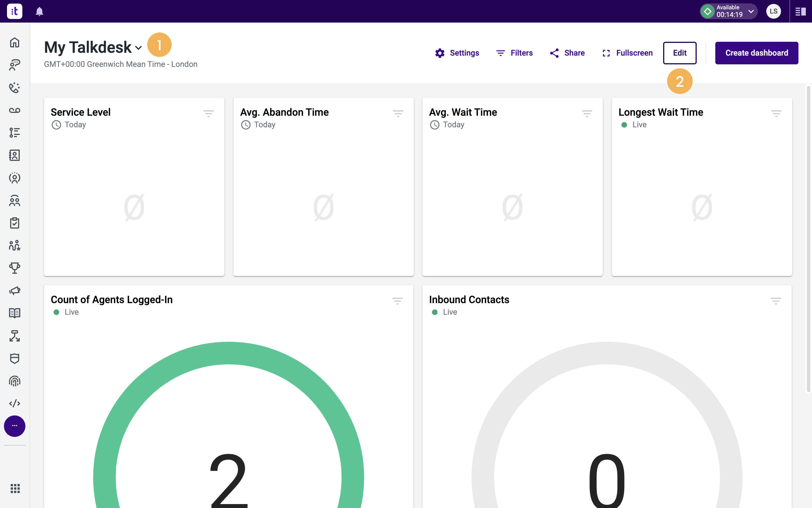The width and height of the screenshot is (812, 508).
Task: Open the Longest Wait Time widget filter icon
Action: (x=776, y=113)
